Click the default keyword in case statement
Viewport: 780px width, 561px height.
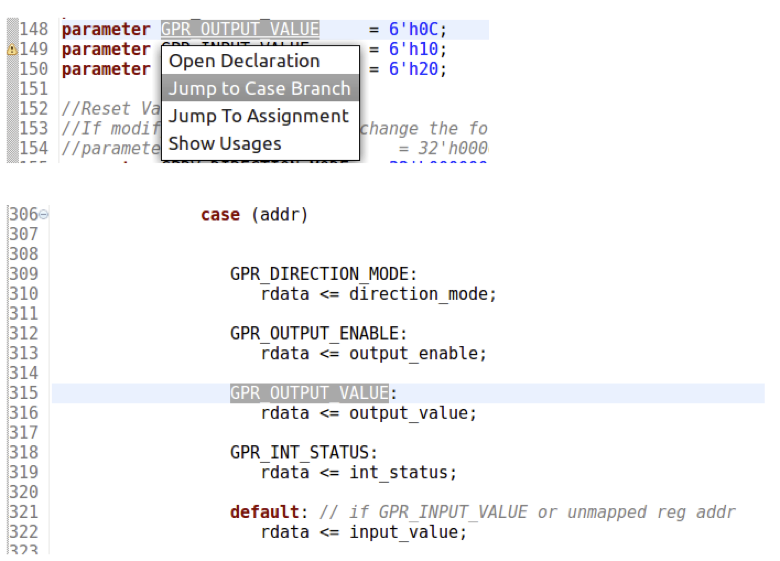click(264, 512)
